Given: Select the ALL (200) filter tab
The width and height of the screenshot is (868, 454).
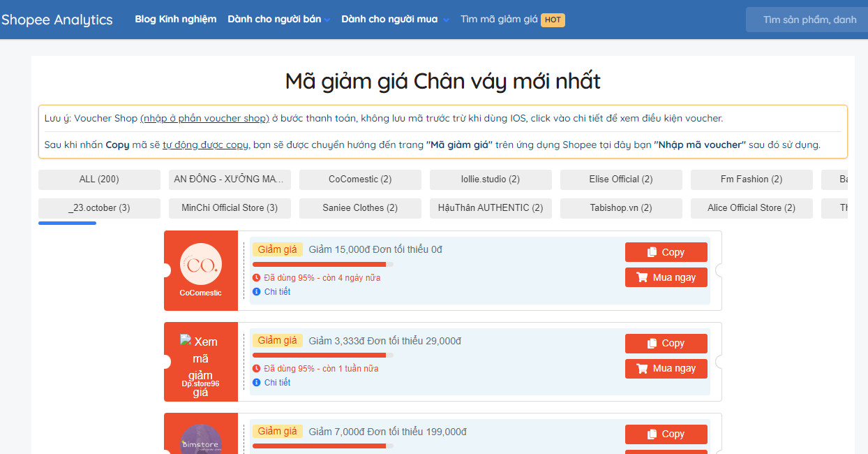Looking at the screenshot, I should (99, 180).
